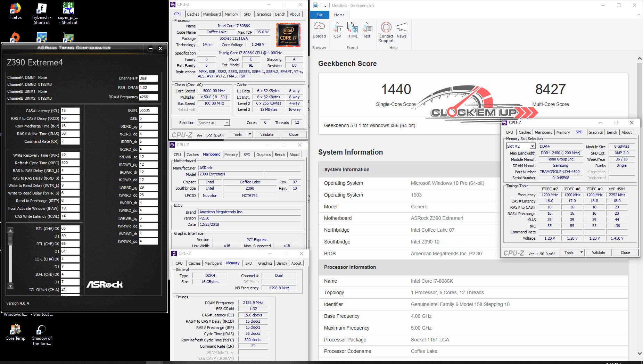Collapse the Geekbench ribbon with the chevron
The width and height of the screenshot is (643, 364).
638,15
